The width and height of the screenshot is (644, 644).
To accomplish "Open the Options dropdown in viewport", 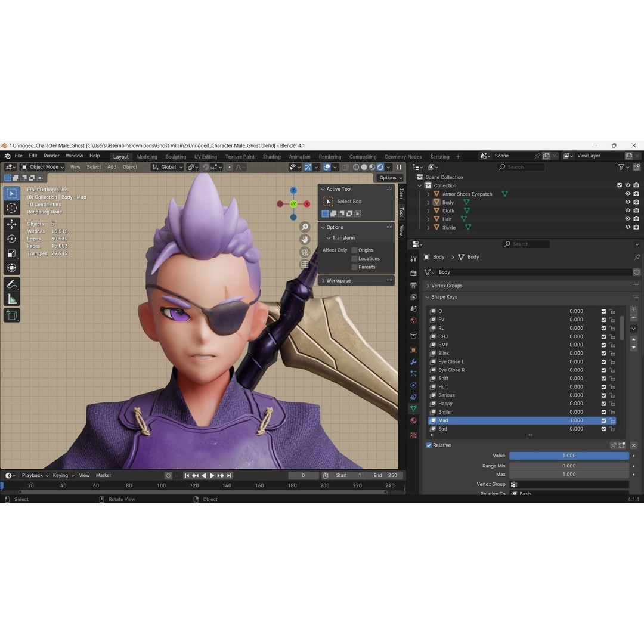I will tap(390, 178).
